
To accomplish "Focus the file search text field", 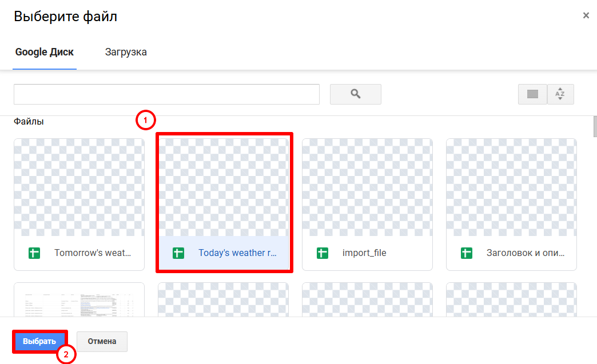I will point(166,94).
